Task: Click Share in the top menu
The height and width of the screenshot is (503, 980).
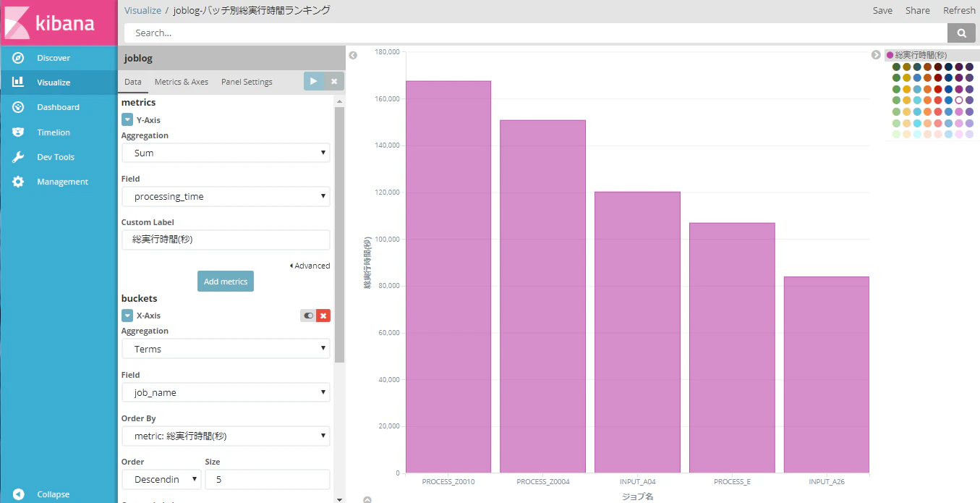Action: pos(918,10)
